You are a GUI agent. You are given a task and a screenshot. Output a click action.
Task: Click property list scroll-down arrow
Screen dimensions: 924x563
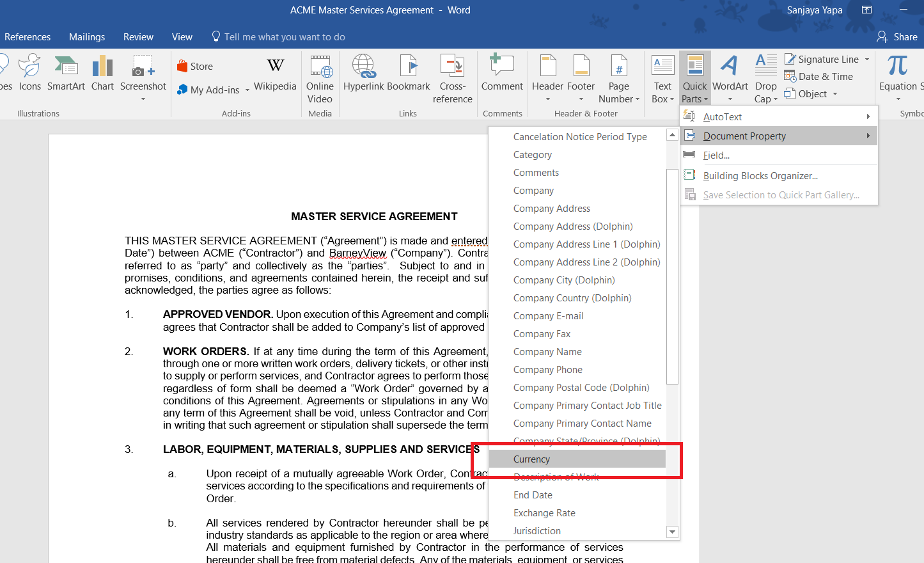click(x=672, y=532)
